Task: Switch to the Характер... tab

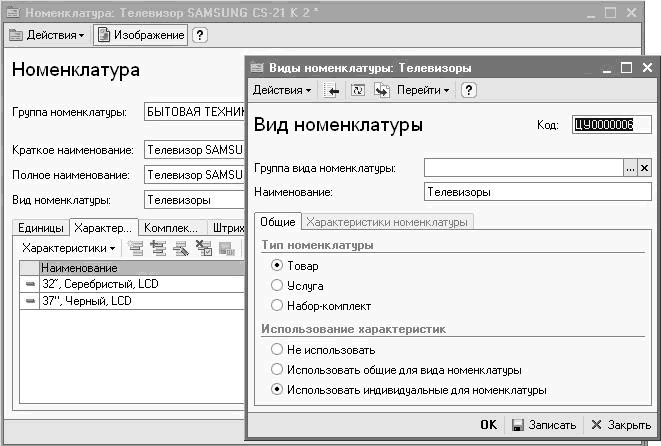Action: click(x=103, y=228)
